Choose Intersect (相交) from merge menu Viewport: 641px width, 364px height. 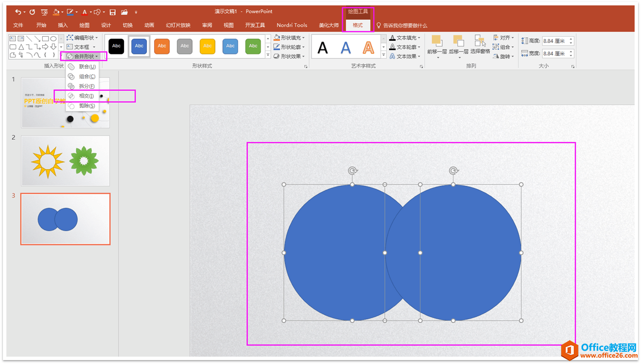82,96
